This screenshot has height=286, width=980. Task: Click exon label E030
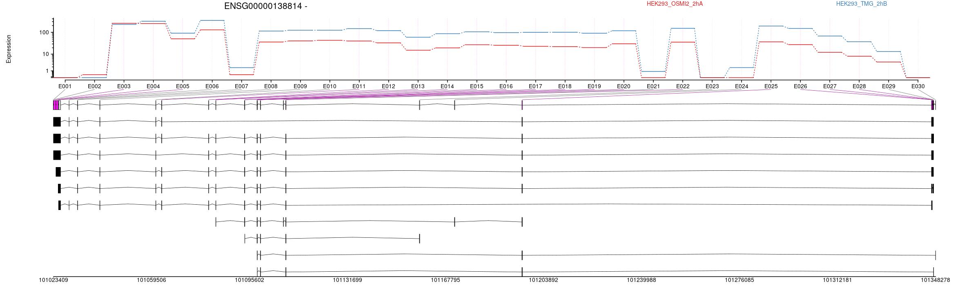pyautogui.click(x=918, y=86)
